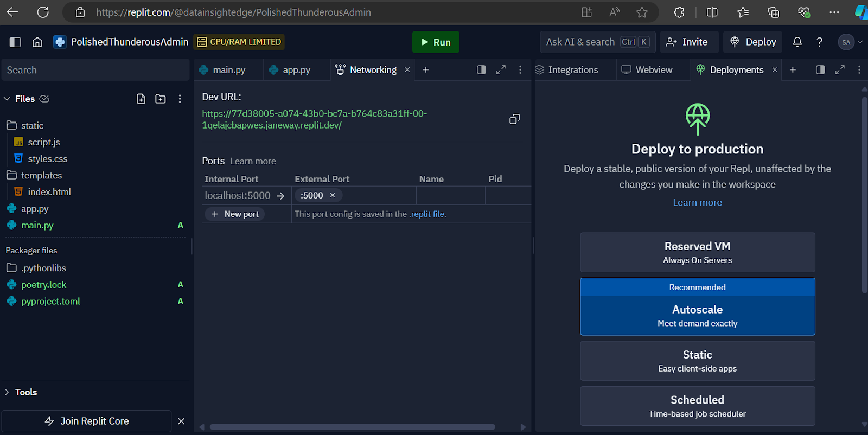
Task: Collapse the Files section
Action: pos(7,99)
